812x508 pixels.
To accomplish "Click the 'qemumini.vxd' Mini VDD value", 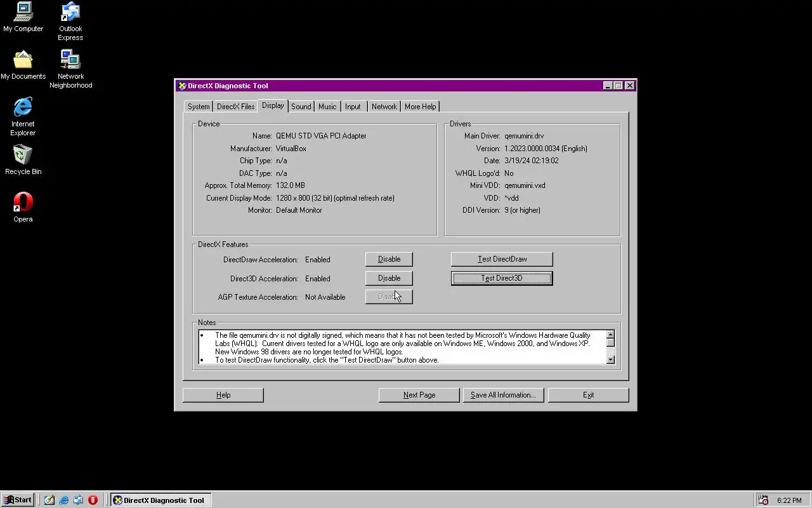I will pyautogui.click(x=525, y=185).
